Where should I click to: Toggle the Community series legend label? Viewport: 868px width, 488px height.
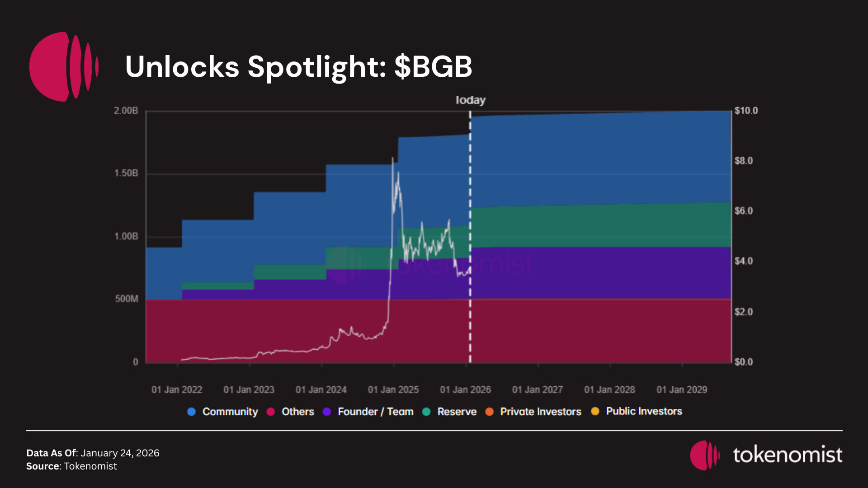pos(230,412)
